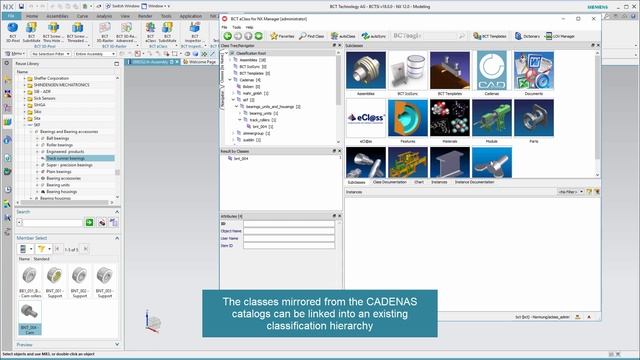The width and height of the screenshot is (640, 360).
Task: Open Favorites in aClass toolbar
Action: [282, 36]
